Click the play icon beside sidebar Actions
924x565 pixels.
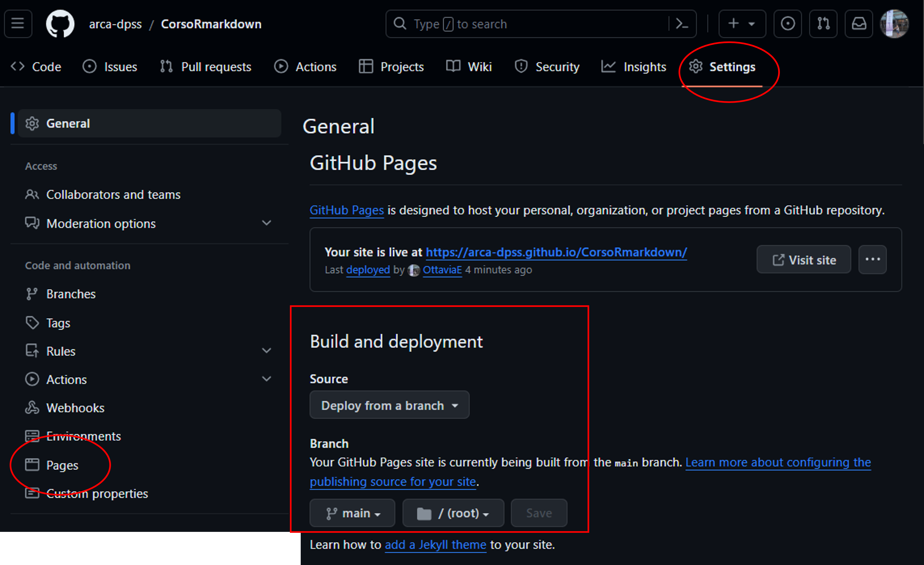tap(32, 379)
